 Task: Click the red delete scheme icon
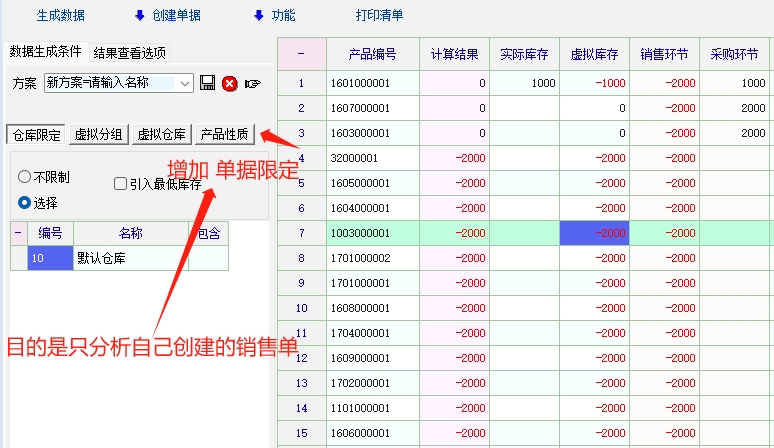coord(229,83)
